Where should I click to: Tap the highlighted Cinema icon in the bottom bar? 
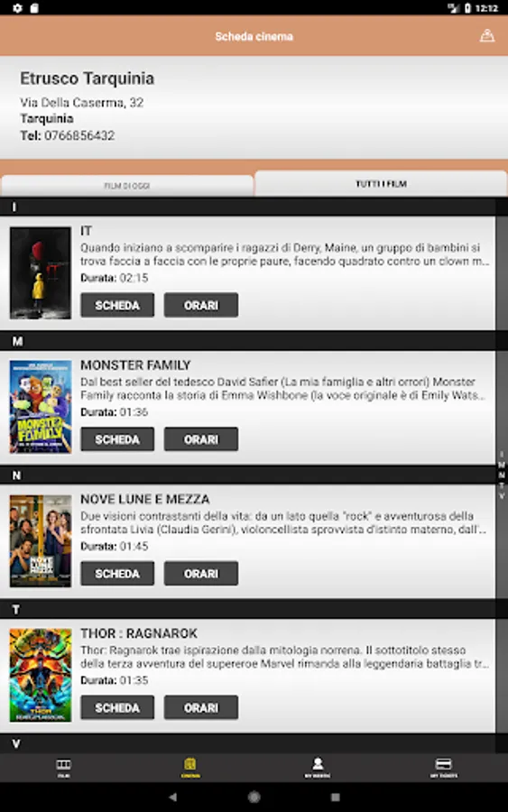(x=190, y=767)
